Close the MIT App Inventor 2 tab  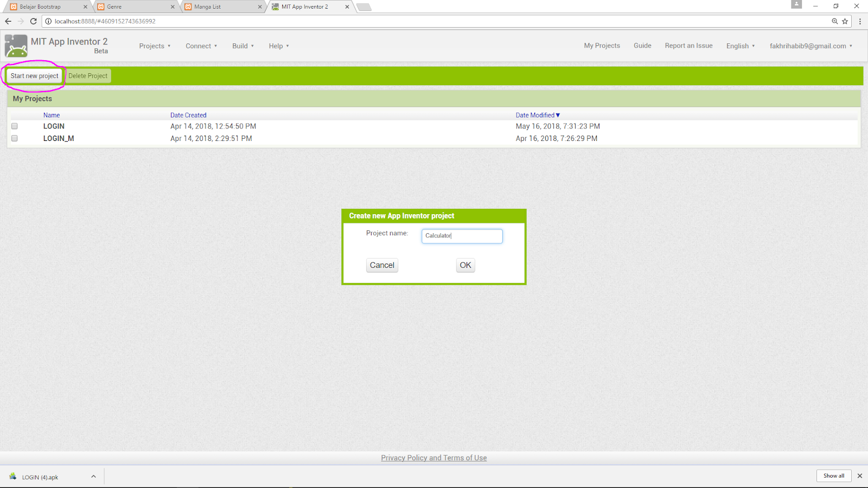(347, 7)
